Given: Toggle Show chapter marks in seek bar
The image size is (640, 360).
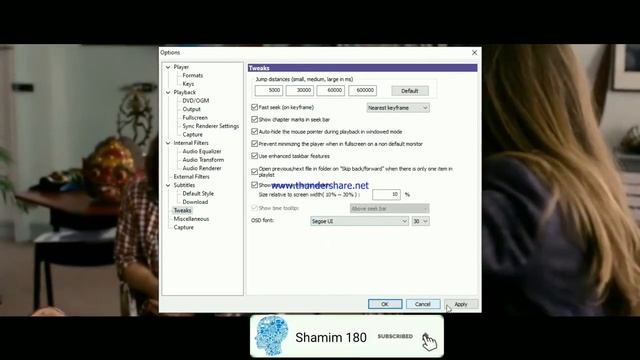Looking at the screenshot, I should point(255,120).
